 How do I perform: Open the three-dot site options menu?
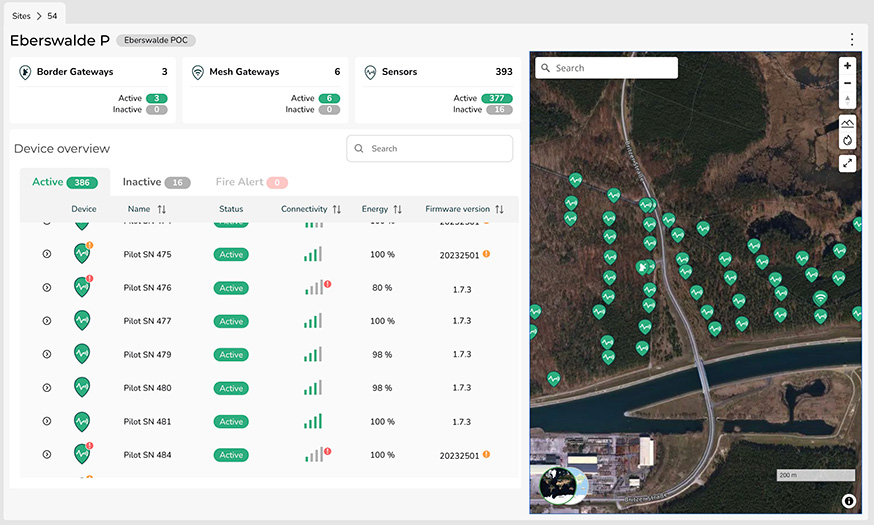coord(852,39)
